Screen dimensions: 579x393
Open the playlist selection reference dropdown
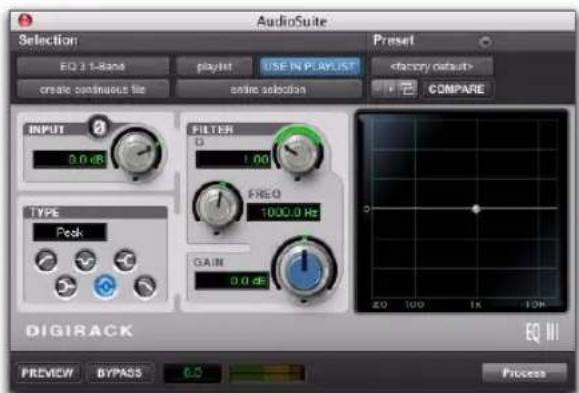214,67
